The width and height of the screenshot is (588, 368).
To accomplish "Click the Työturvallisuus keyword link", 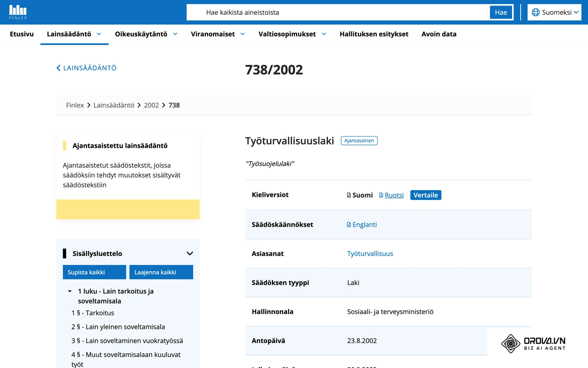I will coord(370,254).
